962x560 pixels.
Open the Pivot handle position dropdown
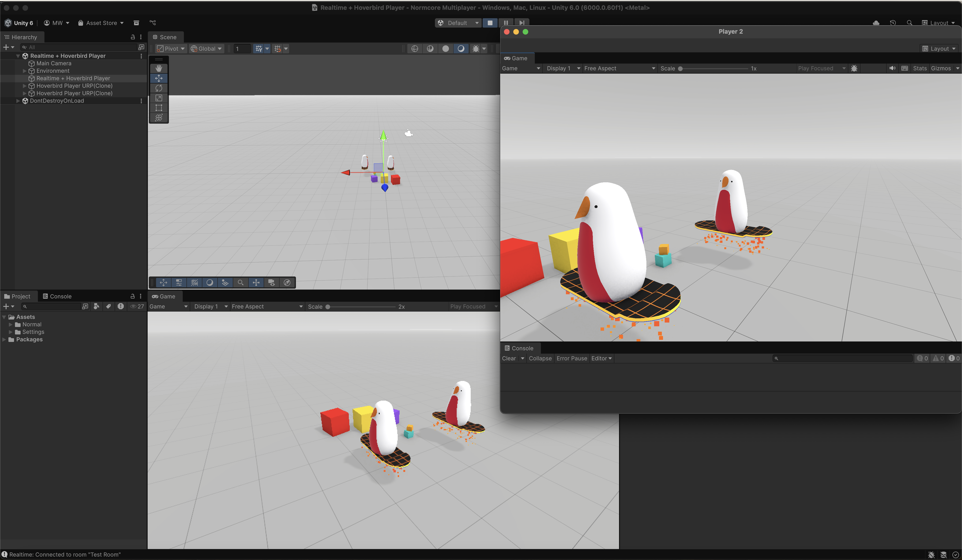171,48
